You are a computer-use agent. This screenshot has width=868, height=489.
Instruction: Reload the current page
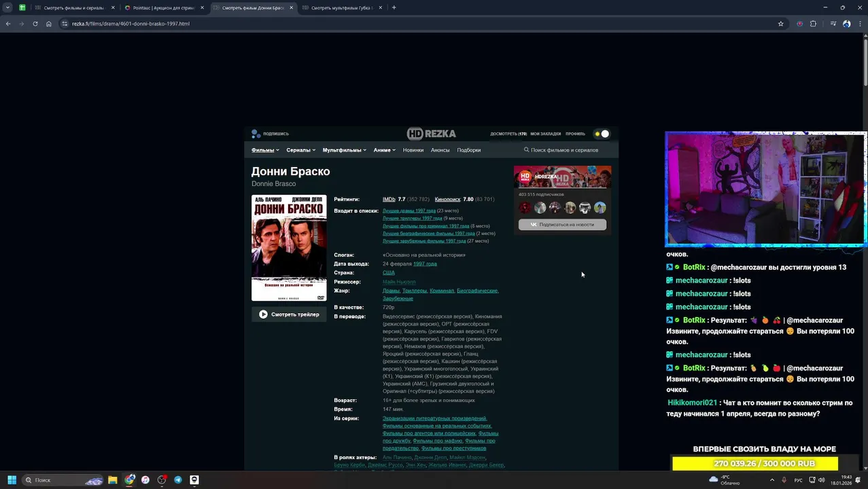coord(35,24)
